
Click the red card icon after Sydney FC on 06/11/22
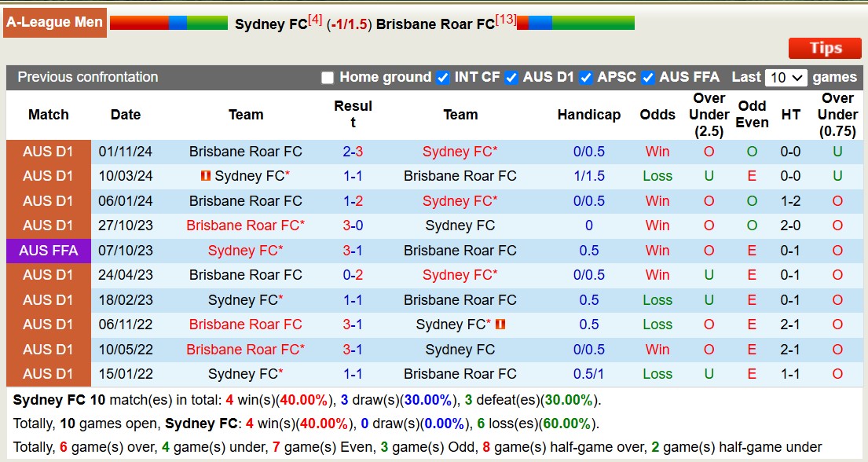(x=500, y=324)
